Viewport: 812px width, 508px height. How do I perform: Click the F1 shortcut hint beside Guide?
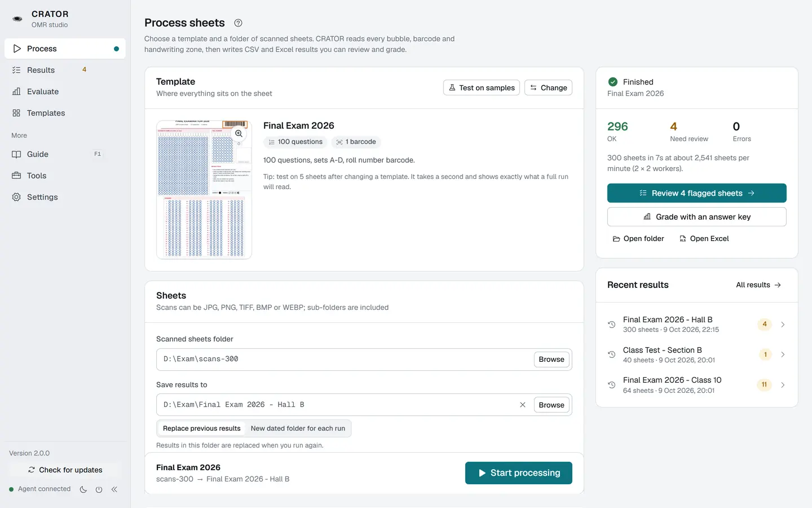coord(98,154)
